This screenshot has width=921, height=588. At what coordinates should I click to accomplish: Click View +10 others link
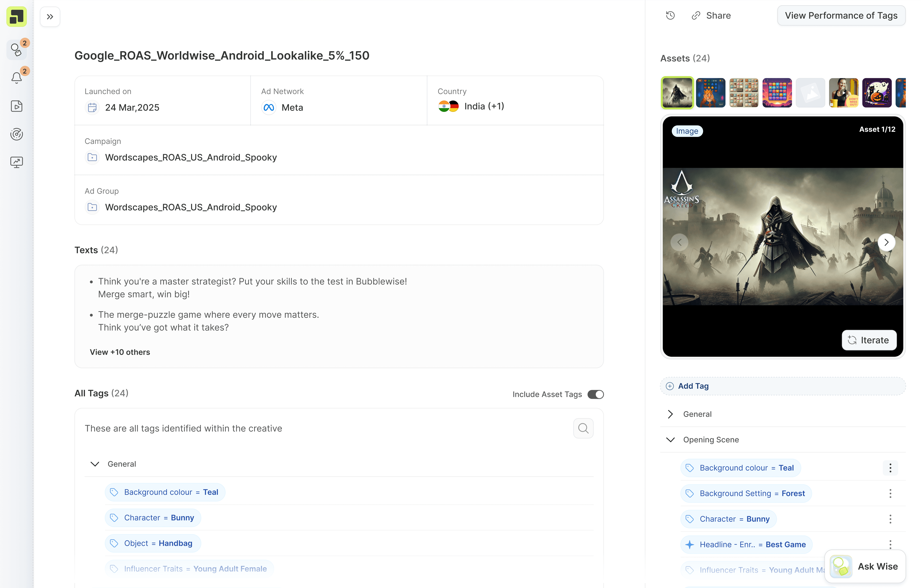120,352
